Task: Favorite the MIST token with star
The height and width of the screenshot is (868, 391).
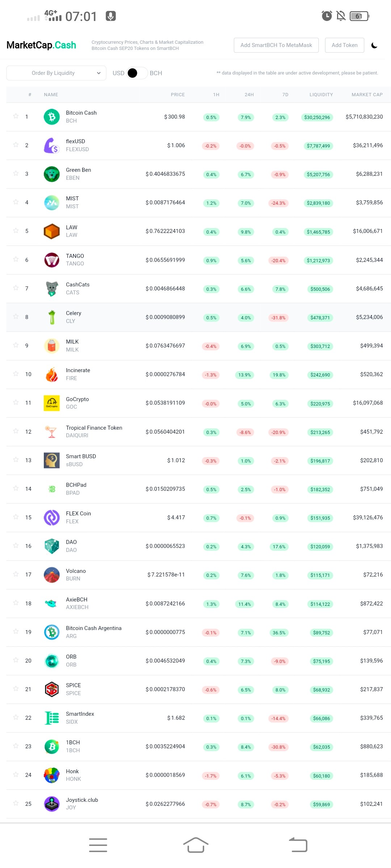Action: pyautogui.click(x=16, y=202)
